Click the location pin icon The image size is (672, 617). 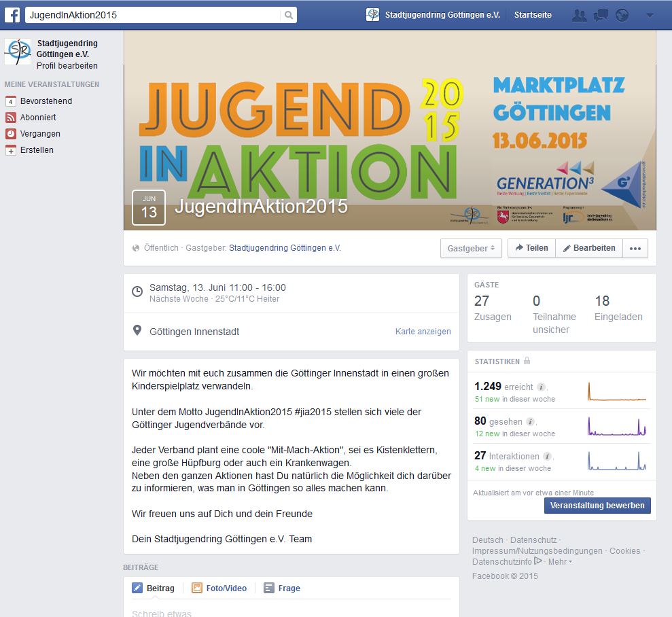[x=137, y=330]
